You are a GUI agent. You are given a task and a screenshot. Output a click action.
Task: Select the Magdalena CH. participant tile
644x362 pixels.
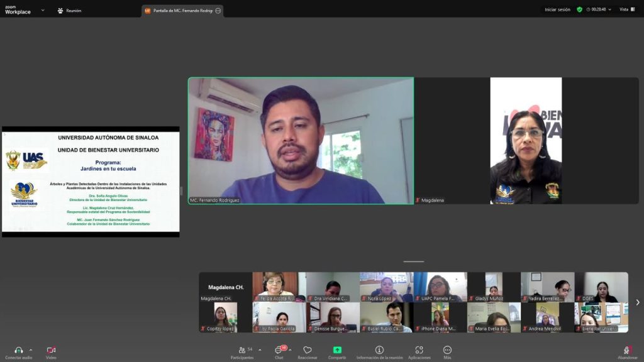[226, 287]
